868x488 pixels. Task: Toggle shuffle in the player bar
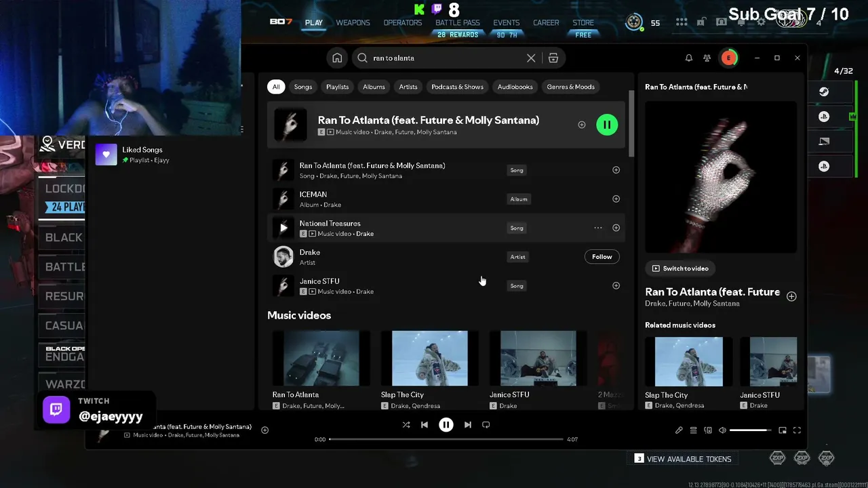click(406, 425)
